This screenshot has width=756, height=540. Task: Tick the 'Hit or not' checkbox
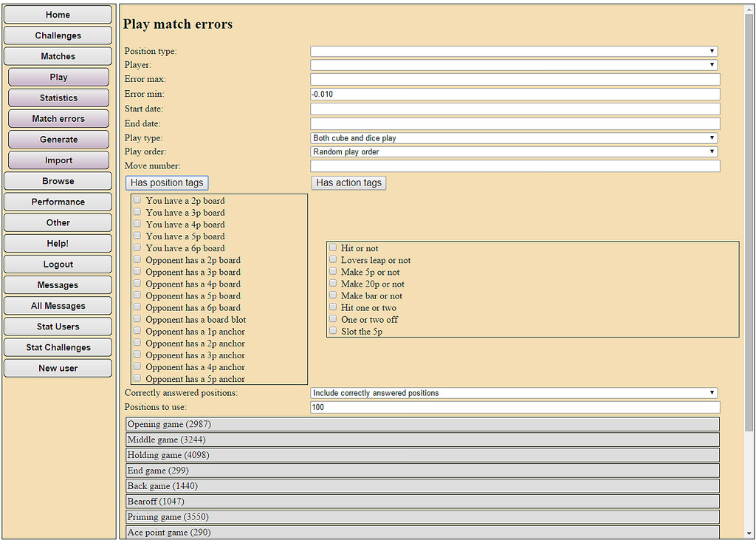333,248
